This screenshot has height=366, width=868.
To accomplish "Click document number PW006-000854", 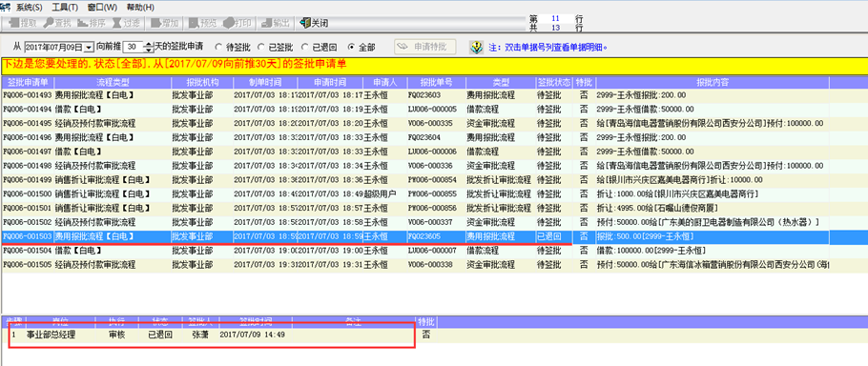I will tap(432, 180).
